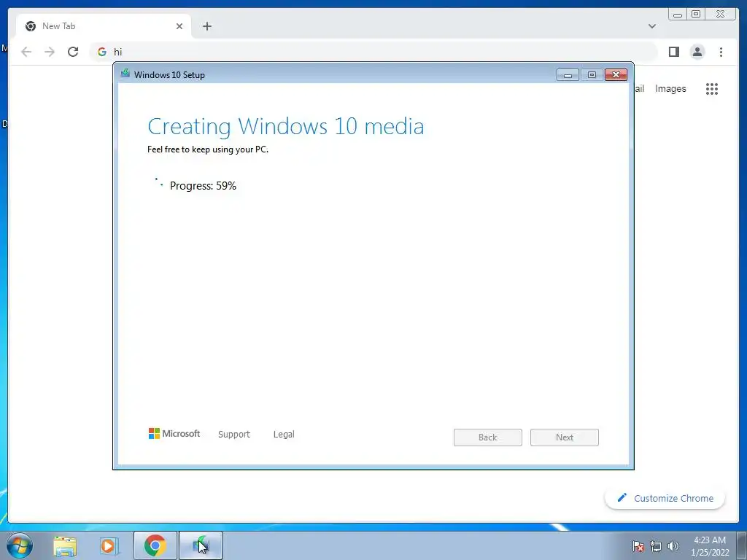
Task: Click 'Creating Windows 10 media' heading
Action: [x=286, y=126]
